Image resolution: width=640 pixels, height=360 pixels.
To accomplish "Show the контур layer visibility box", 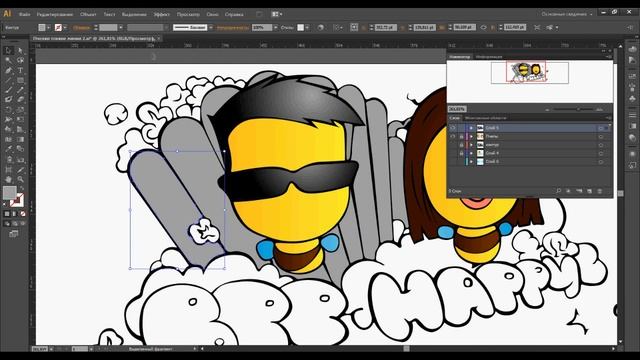I will click(x=453, y=145).
